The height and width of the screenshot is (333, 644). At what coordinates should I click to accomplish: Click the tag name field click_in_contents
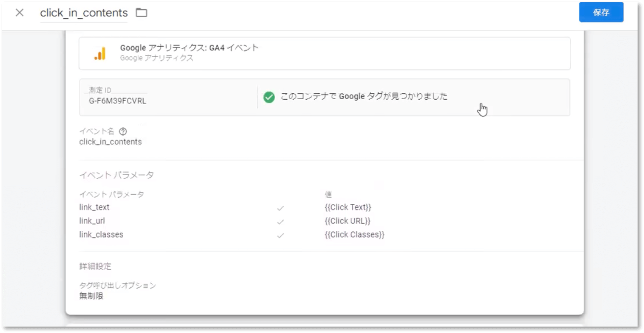pyautogui.click(x=84, y=13)
